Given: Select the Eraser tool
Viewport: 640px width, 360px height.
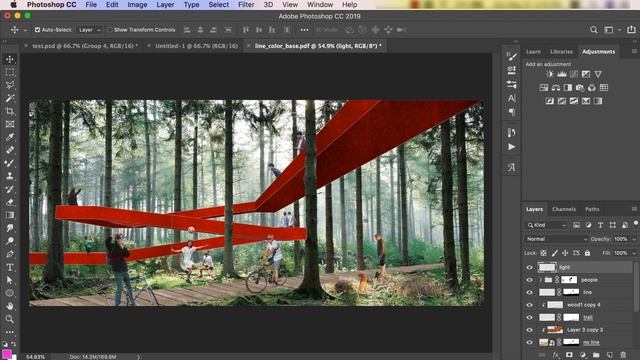Looking at the screenshot, I should [10, 202].
